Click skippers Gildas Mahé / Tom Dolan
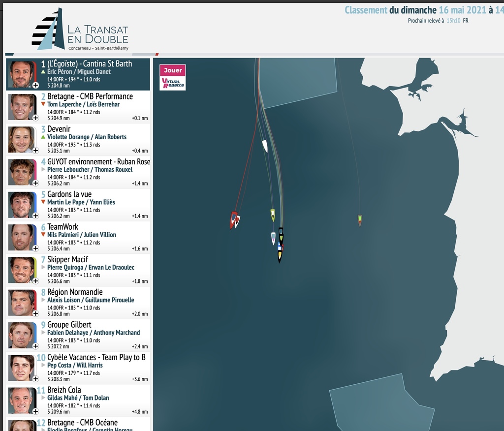 pos(78,398)
